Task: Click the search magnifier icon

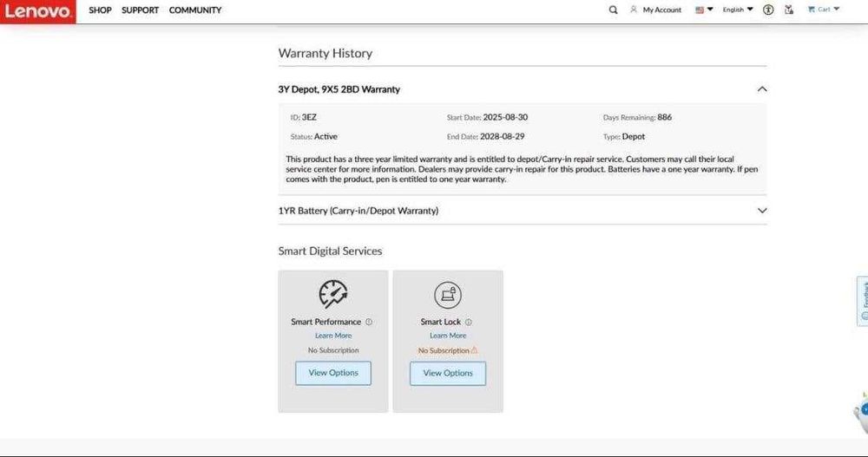Action: pos(613,10)
